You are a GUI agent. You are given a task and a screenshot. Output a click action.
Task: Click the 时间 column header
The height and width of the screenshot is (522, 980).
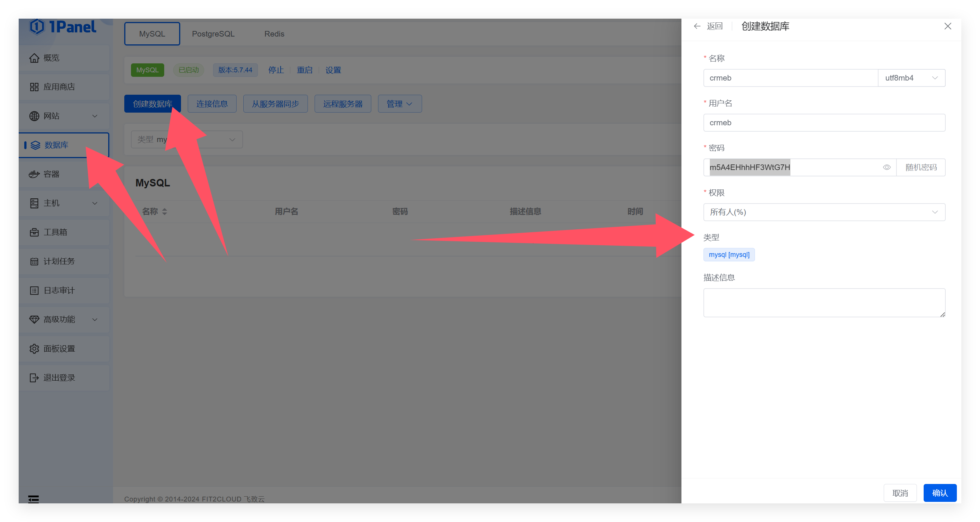pyautogui.click(x=635, y=212)
